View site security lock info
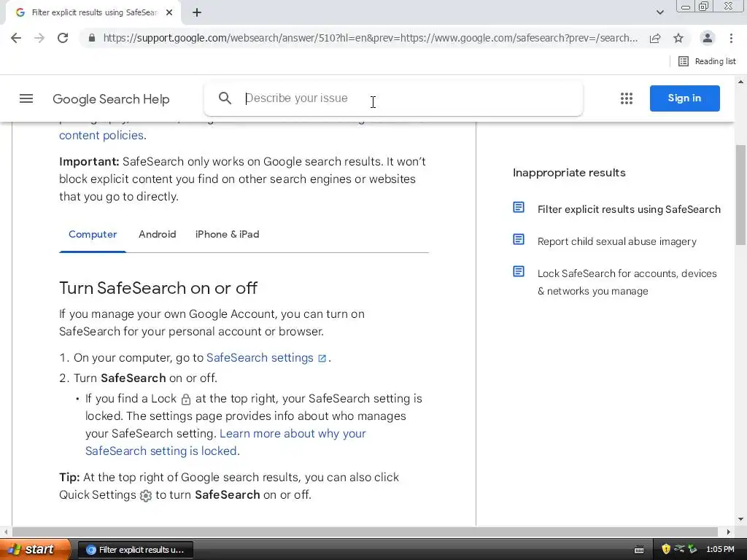 click(x=92, y=38)
